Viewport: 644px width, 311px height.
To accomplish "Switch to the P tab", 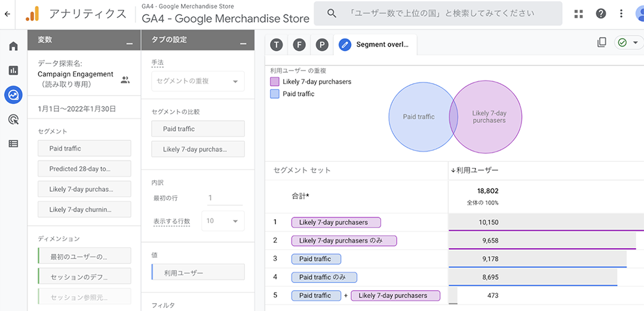I will click(x=322, y=45).
